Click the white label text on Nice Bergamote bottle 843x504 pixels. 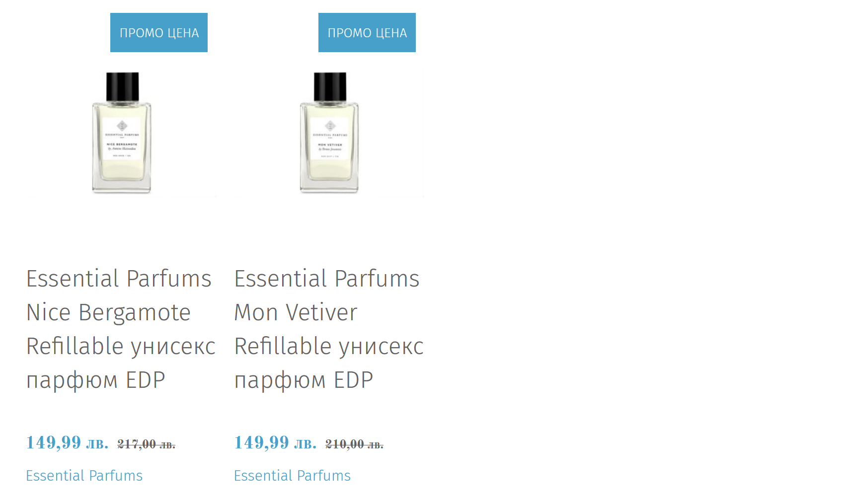122,145
